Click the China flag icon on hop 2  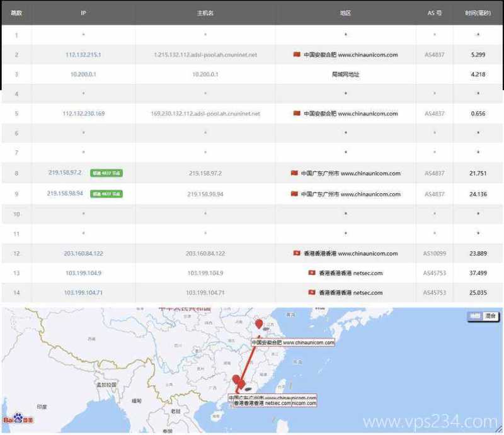click(296, 55)
